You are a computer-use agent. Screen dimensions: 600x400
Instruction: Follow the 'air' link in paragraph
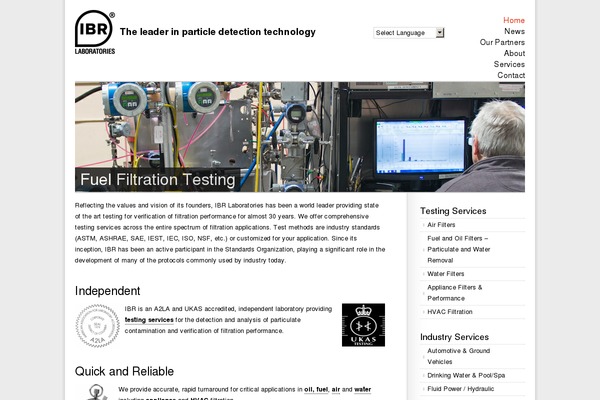coord(336,390)
